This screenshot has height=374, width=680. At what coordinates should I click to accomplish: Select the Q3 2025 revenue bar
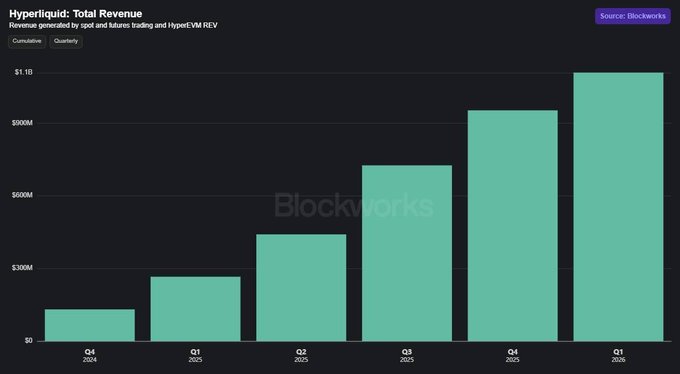407,253
